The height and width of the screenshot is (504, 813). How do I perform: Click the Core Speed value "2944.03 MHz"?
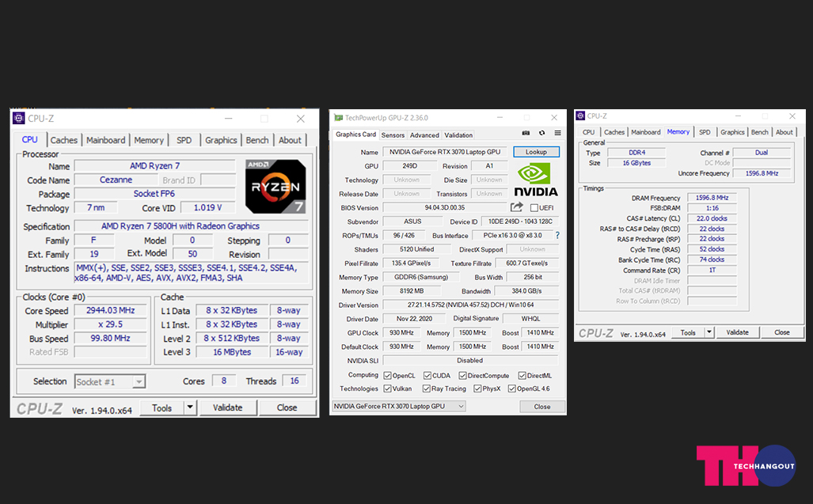[111, 310]
